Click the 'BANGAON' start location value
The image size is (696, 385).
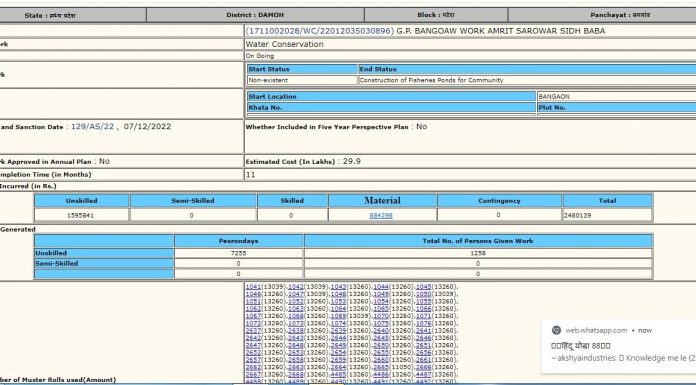pyautogui.click(x=554, y=96)
